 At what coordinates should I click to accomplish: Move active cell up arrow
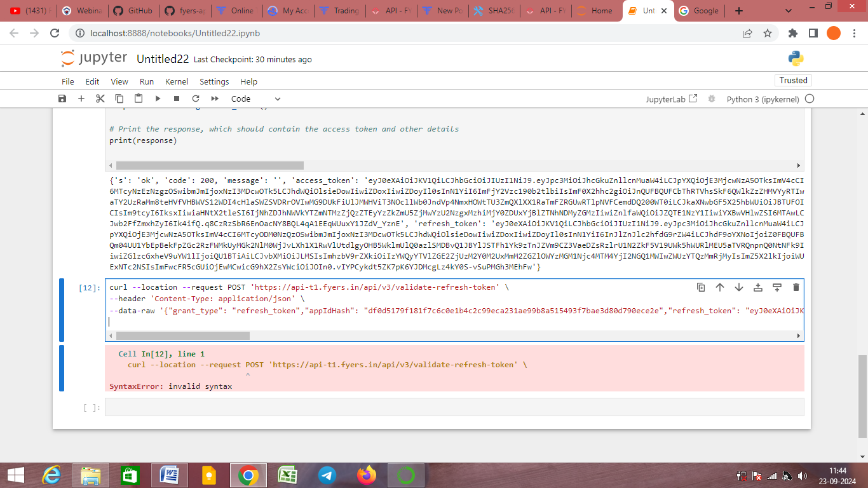pos(720,287)
